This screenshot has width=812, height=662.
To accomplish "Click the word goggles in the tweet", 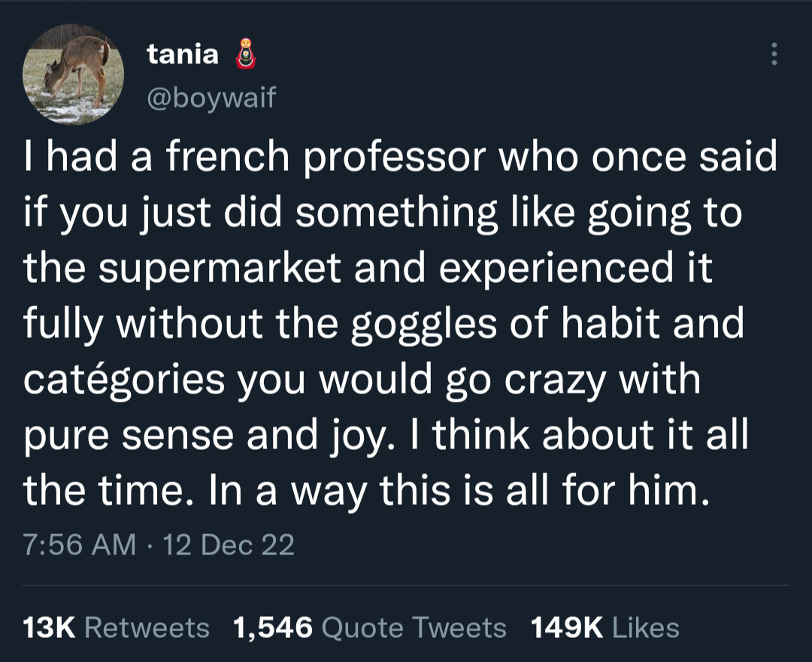I will click(424, 325).
